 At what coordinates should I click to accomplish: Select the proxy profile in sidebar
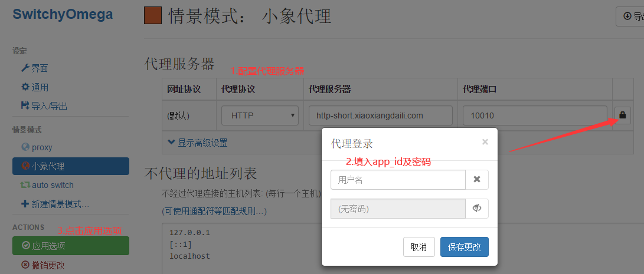coord(41,147)
